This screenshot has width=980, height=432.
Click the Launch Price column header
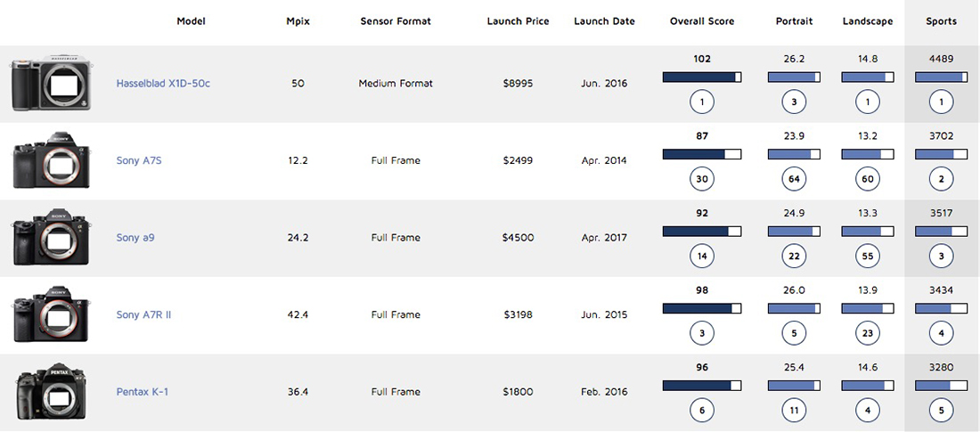pyautogui.click(x=519, y=21)
